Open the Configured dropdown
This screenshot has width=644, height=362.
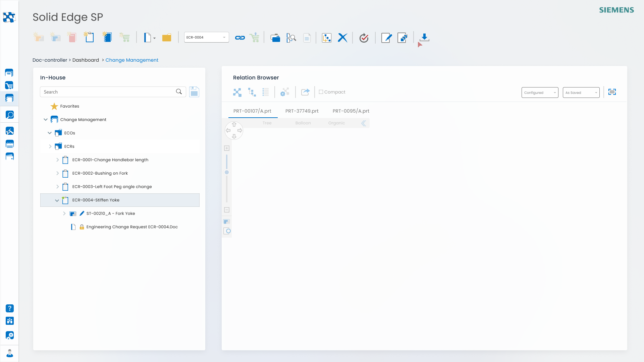pos(540,93)
